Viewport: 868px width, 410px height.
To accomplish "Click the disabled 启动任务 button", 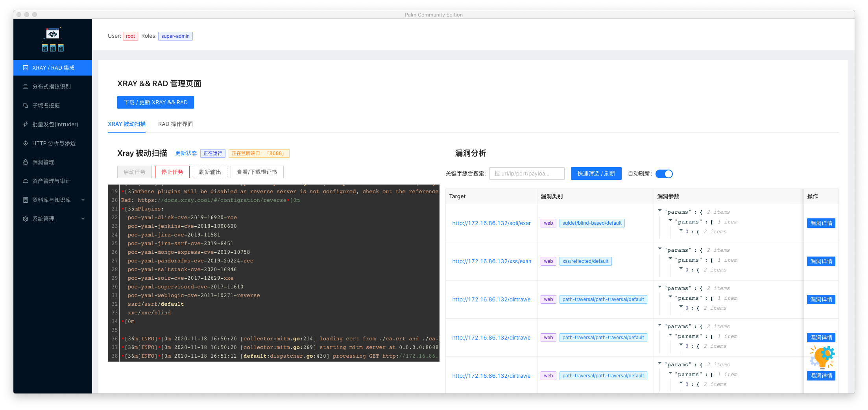I will (x=135, y=172).
